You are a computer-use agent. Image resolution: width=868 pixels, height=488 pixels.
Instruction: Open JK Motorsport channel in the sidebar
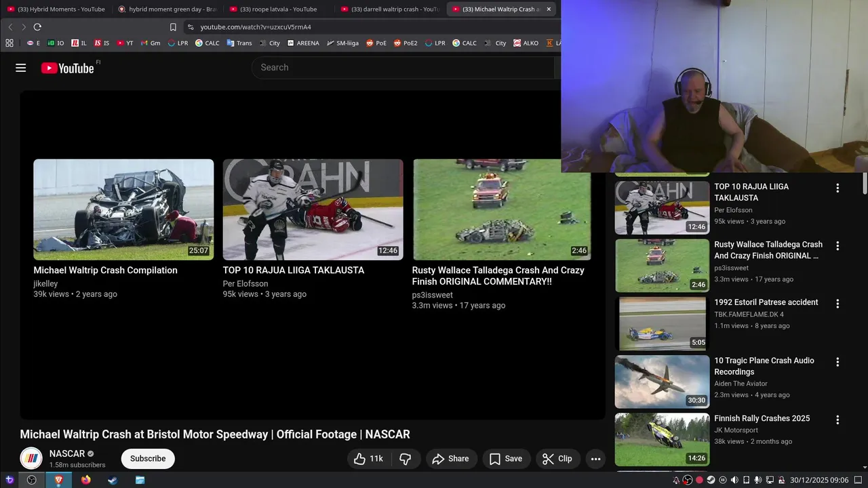click(736, 430)
